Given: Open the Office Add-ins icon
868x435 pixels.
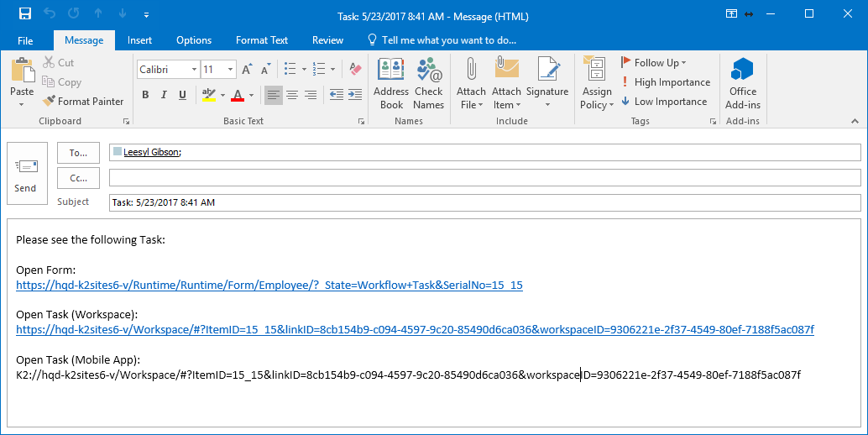Looking at the screenshot, I should [x=742, y=83].
